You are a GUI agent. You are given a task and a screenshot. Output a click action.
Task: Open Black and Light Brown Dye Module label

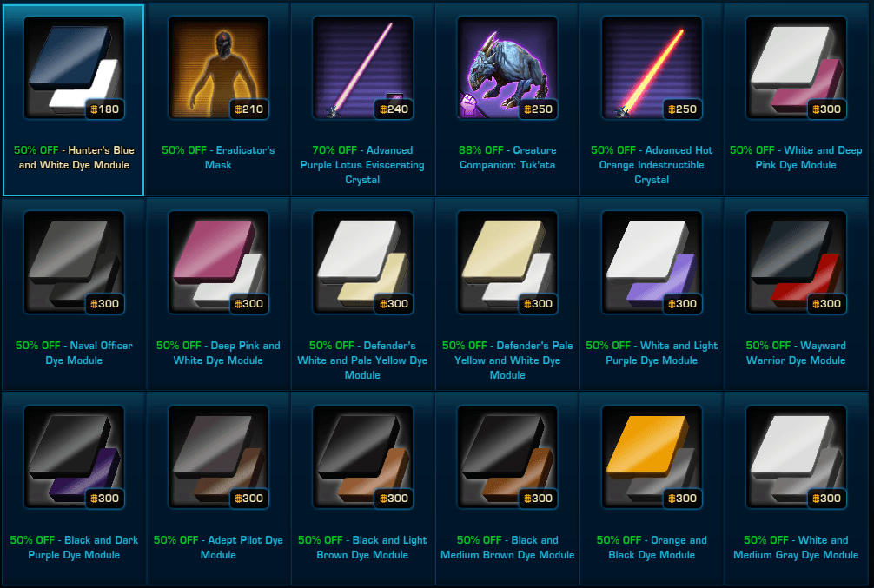point(362,547)
